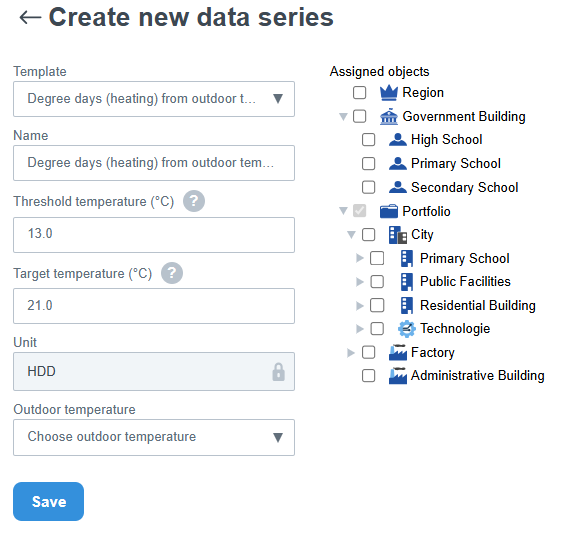Open the Choose outdoor temperature dropdown
Image resolution: width=564 pixels, height=534 pixels.
(154, 437)
